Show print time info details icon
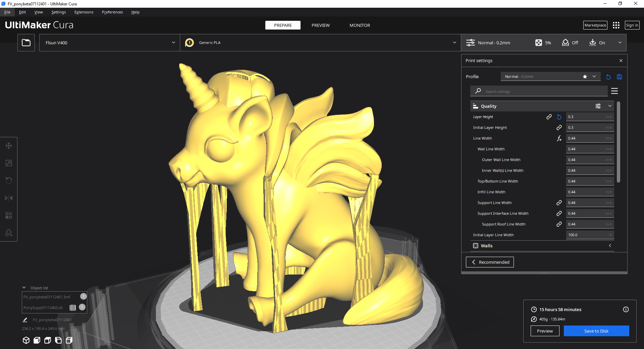Image resolution: width=644 pixels, height=349 pixels. (x=626, y=309)
